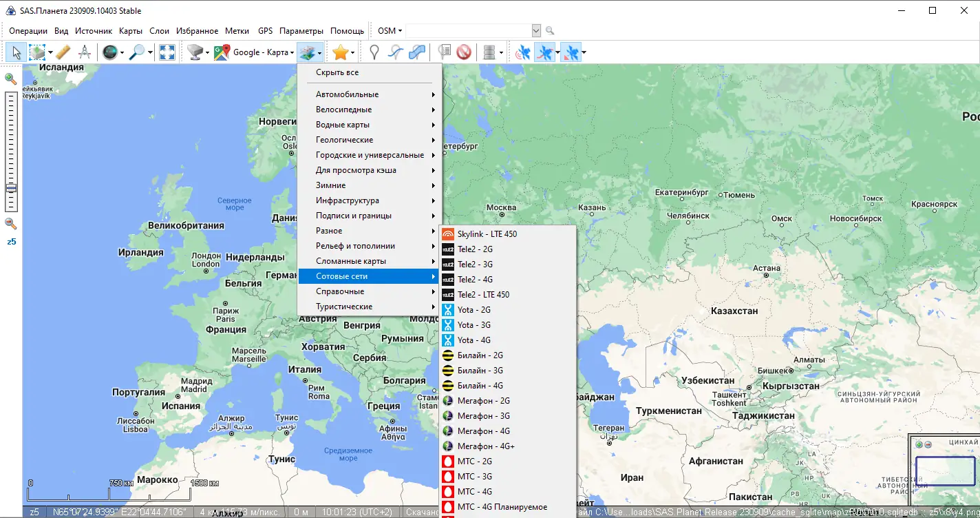
Task: Open the GPS menu
Action: tap(266, 31)
